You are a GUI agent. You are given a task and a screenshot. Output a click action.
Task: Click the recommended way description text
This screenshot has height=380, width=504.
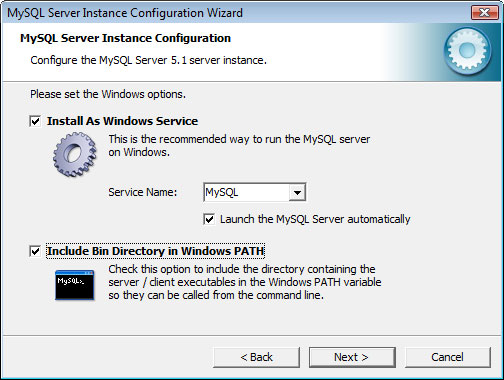click(239, 146)
